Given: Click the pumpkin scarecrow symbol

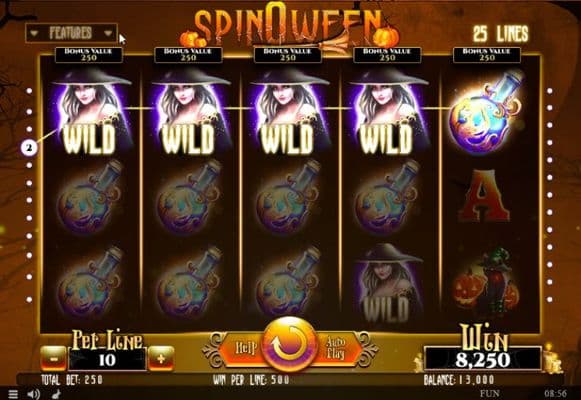Looking at the screenshot, I should (x=484, y=282).
